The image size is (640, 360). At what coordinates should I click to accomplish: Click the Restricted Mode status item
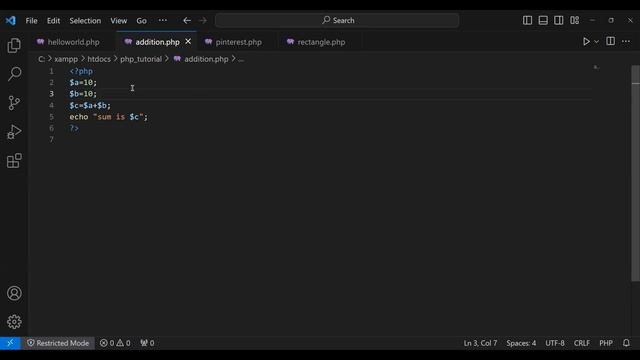click(58, 343)
